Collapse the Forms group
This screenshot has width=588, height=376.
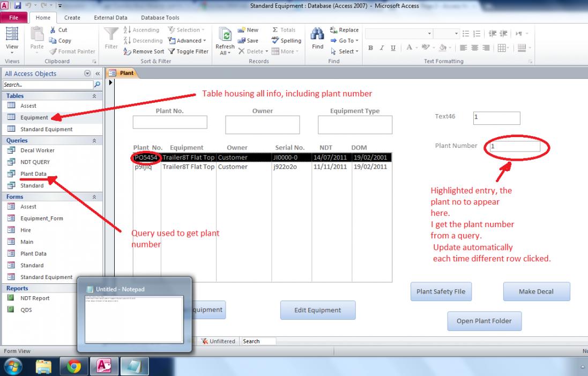coord(94,197)
